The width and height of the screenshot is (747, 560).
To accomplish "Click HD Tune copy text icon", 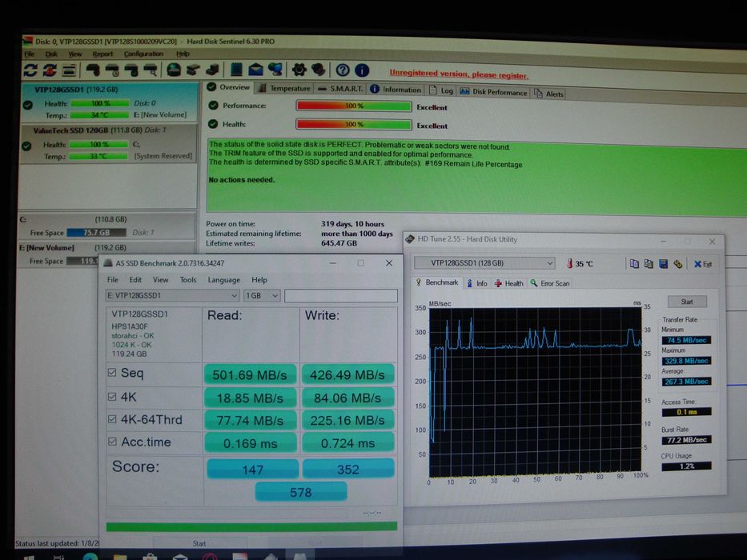I will [634, 264].
